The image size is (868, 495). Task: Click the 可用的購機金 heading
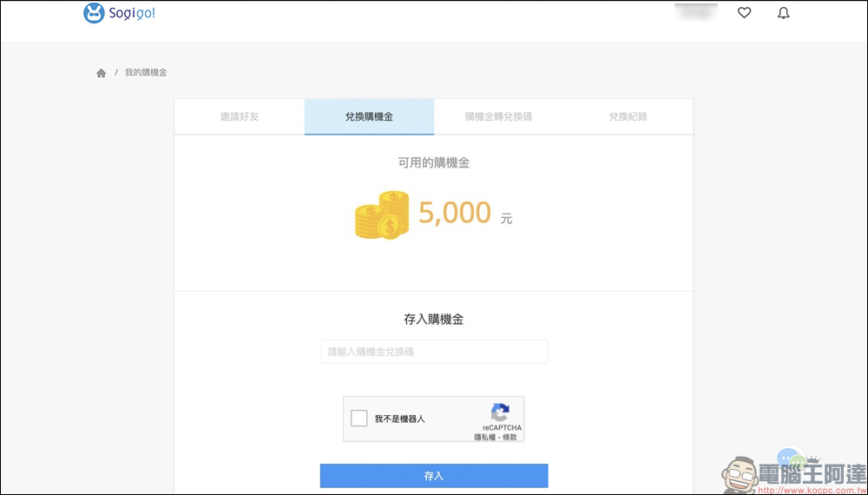click(x=434, y=162)
